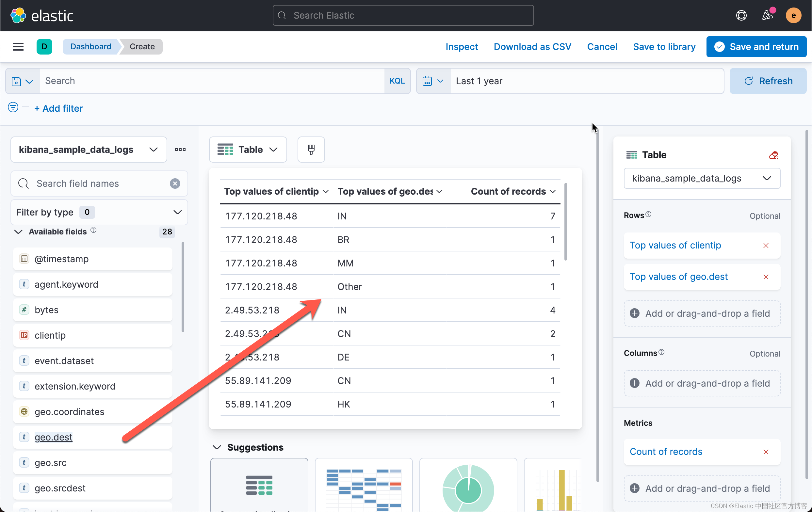The image size is (812, 512).
Task: Open index pattern three-dots options menu
Action: point(180,149)
